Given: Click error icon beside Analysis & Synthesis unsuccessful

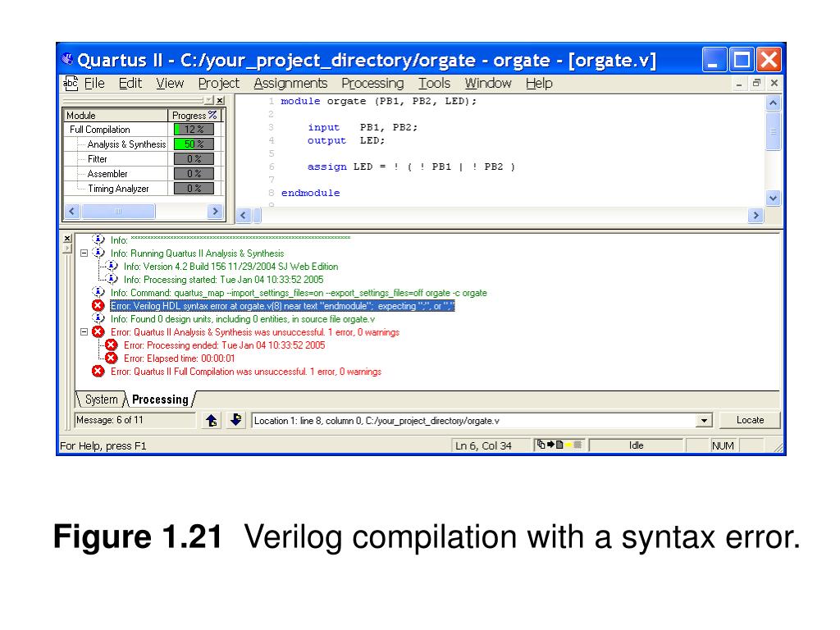Looking at the screenshot, I should click(x=98, y=332).
